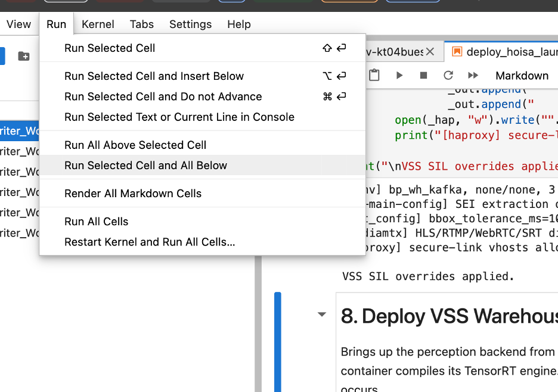
Task: Switch to the deploy_hoisa_laun notebook tab
Action: (501, 52)
